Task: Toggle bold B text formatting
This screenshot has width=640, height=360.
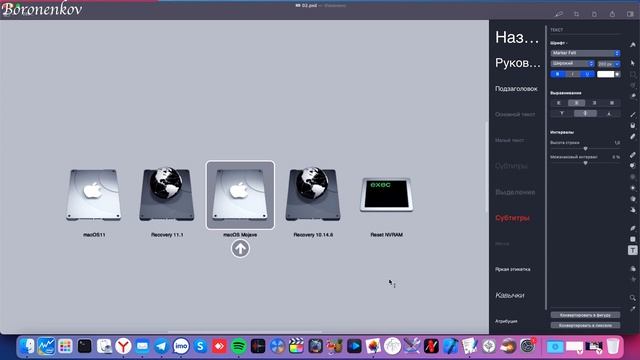Action: click(x=558, y=74)
